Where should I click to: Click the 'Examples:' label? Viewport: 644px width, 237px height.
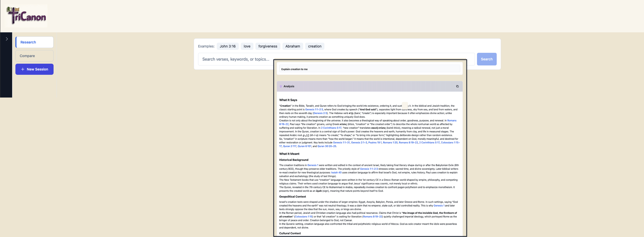206,46
